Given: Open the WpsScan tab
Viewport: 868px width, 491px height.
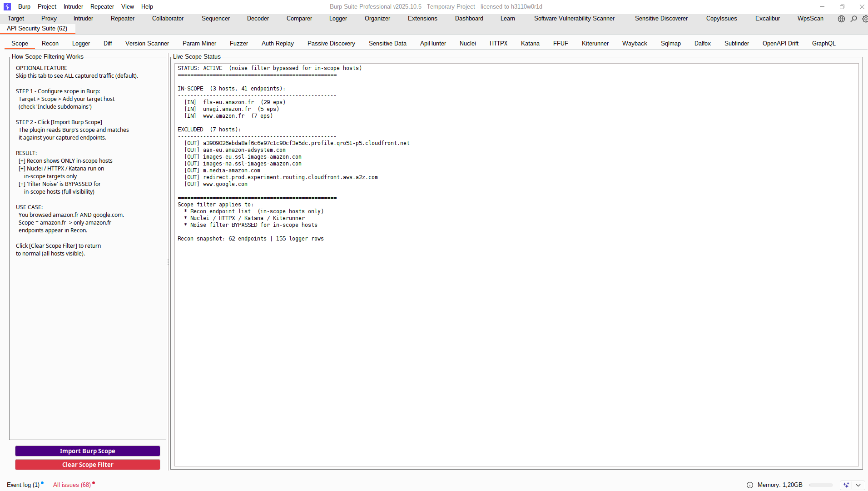Looking at the screenshot, I should coord(810,19).
